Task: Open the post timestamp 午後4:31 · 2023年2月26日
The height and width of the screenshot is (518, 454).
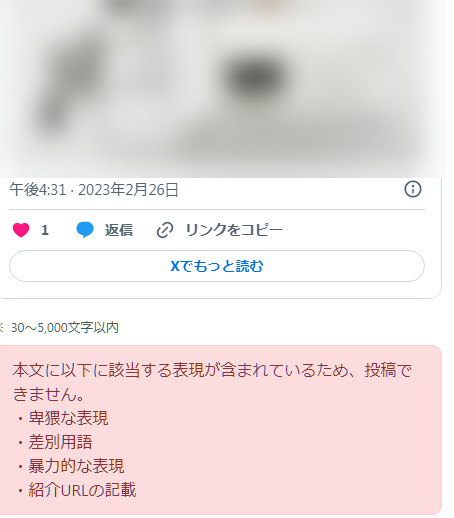Action: click(94, 189)
